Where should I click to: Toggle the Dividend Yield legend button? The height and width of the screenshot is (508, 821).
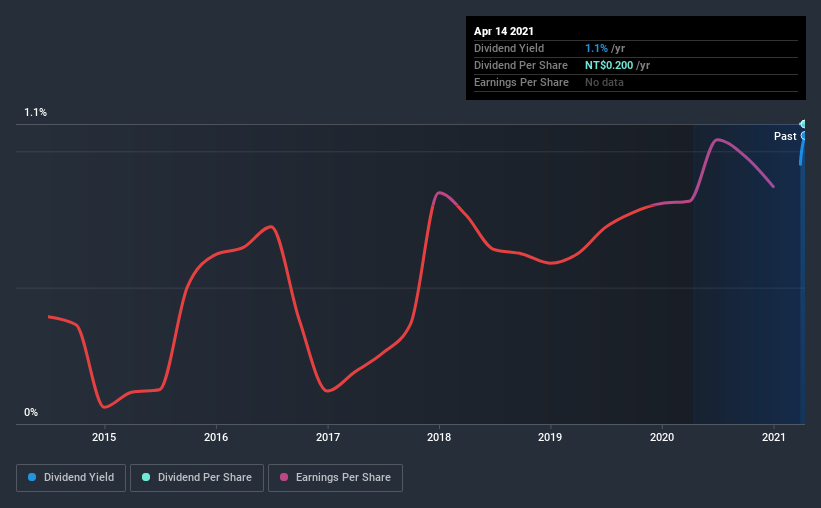(x=71, y=478)
